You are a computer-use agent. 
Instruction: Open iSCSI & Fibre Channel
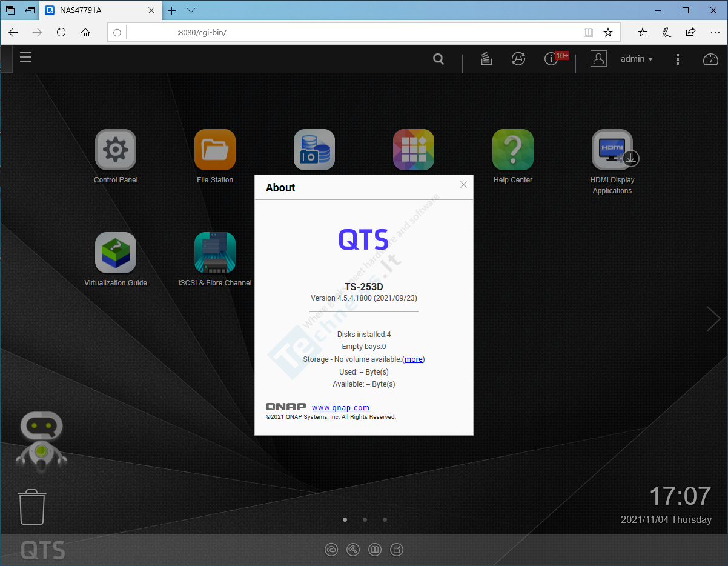click(215, 253)
